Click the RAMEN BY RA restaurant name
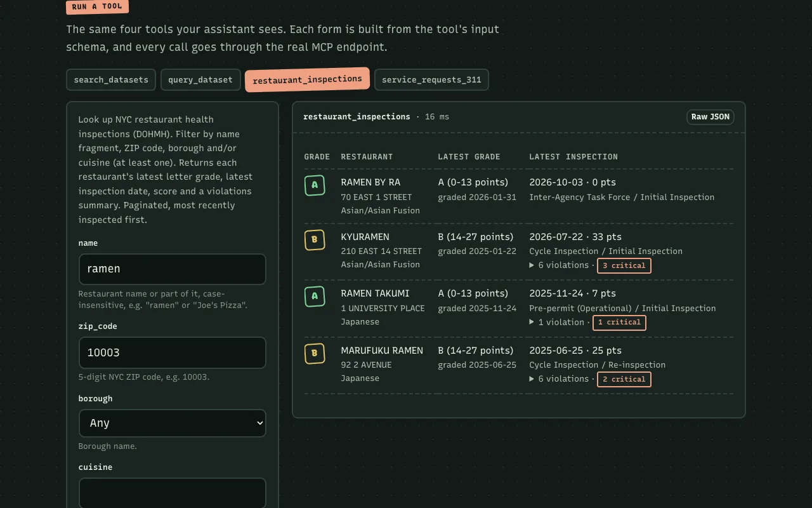 tap(370, 182)
